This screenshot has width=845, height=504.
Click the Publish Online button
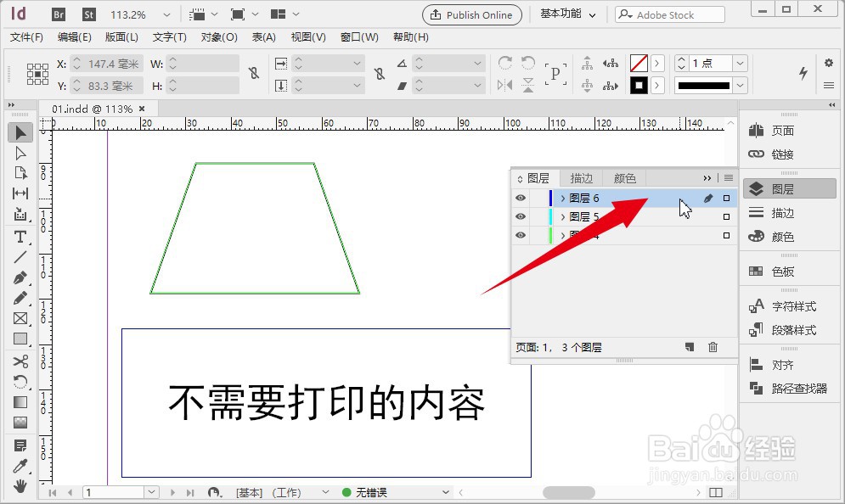471,14
